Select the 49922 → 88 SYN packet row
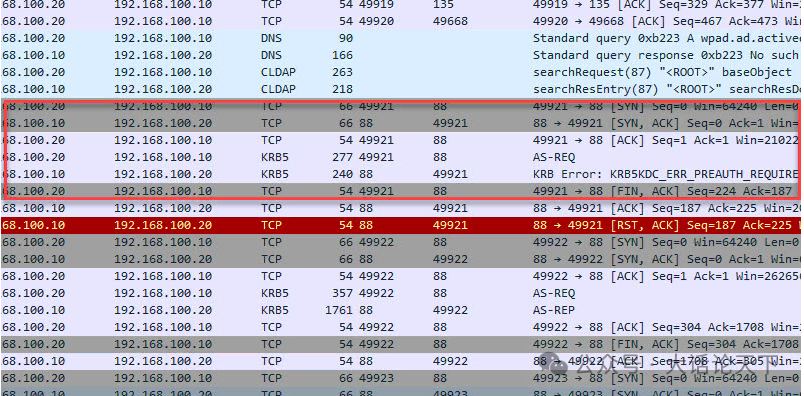This screenshot has height=396, width=804. click(x=402, y=242)
